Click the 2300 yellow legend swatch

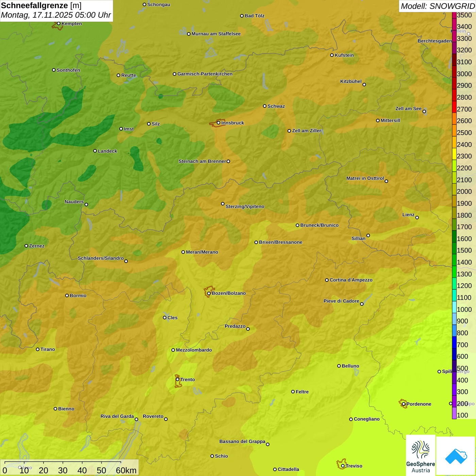[454, 154]
